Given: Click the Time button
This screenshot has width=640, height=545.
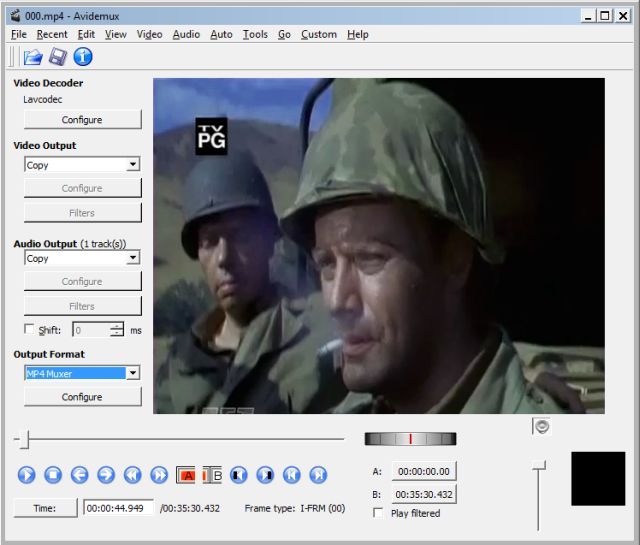Looking at the screenshot, I should pyautogui.click(x=45, y=508).
